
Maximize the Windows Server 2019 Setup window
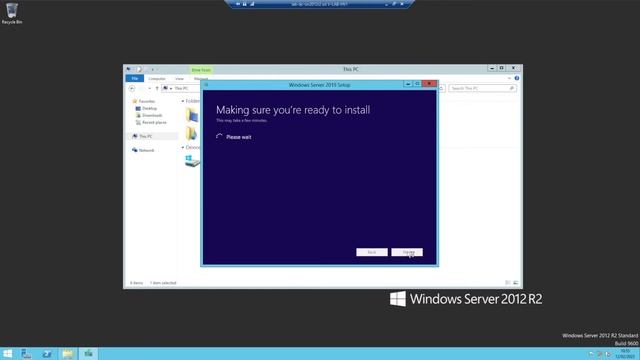[x=417, y=84]
